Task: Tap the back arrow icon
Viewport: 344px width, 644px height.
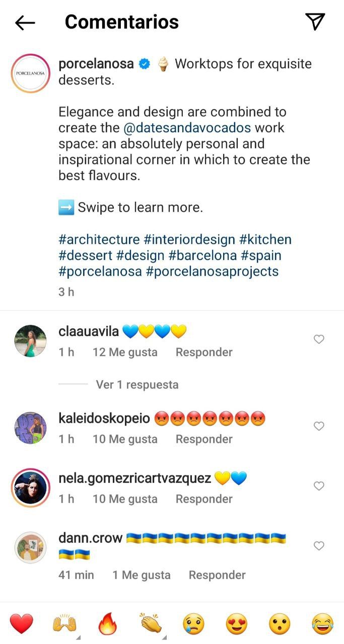Action: pyautogui.click(x=25, y=22)
